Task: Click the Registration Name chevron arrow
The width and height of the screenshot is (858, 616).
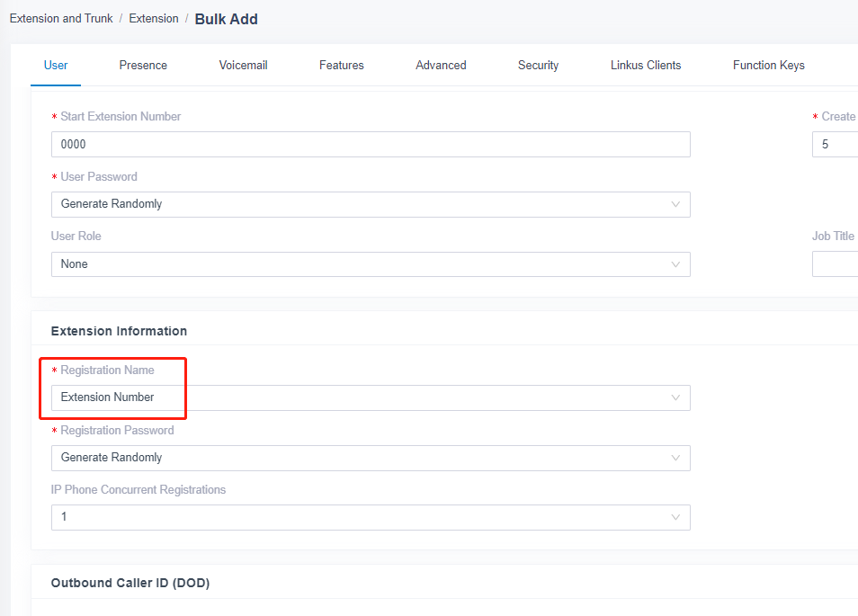Action: pyautogui.click(x=675, y=397)
